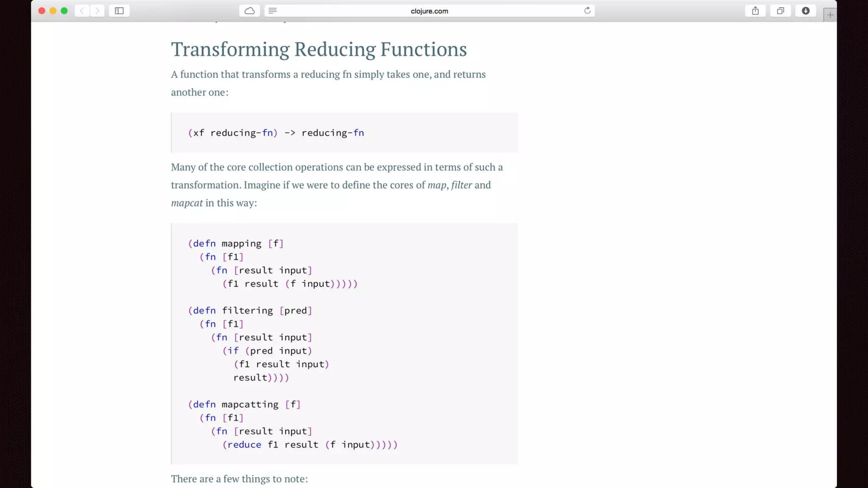Image resolution: width=868 pixels, height=488 pixels.
Task: Click the clojure.com address field
Action: [429, 11]
